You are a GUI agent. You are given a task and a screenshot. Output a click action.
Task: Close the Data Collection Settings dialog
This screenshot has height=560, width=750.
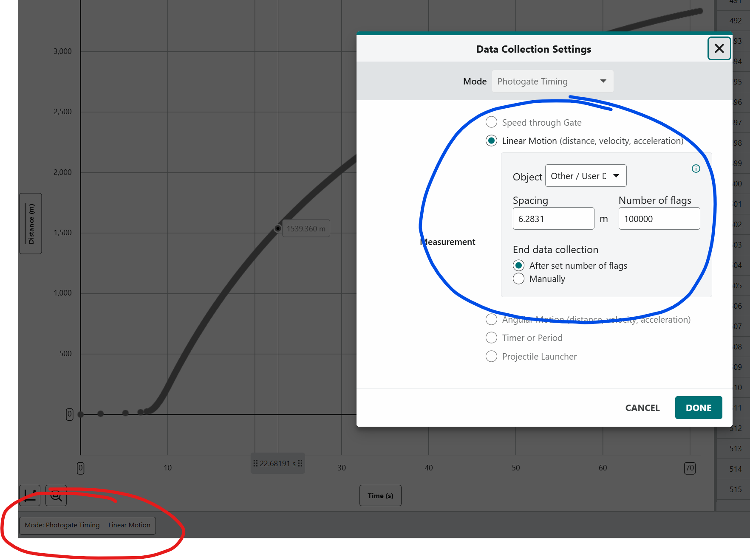click(x=719, y=49)
